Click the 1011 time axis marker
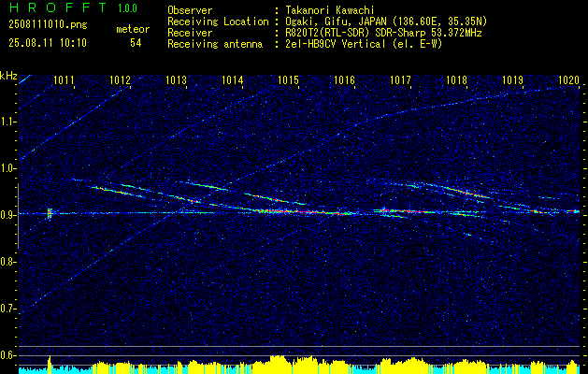588x374 pixels. point(64,79)
